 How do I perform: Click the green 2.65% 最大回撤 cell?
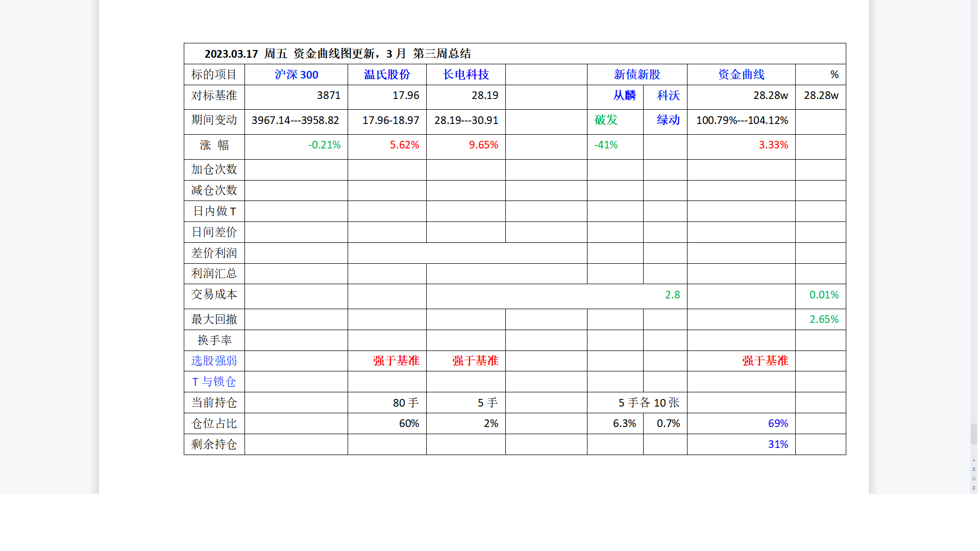[823, 319]
